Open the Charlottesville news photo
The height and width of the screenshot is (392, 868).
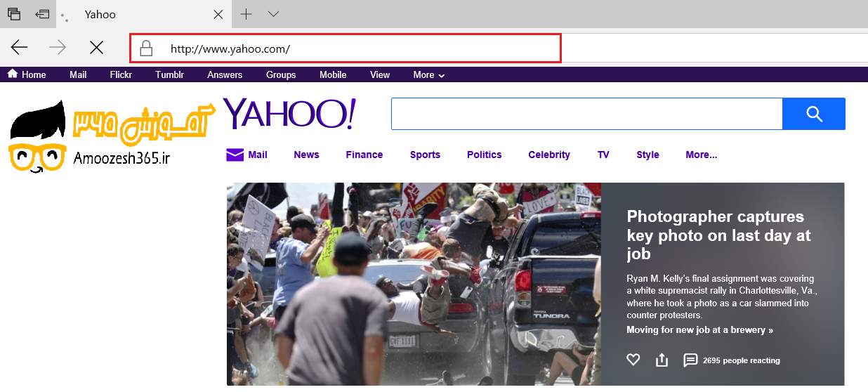414,284
